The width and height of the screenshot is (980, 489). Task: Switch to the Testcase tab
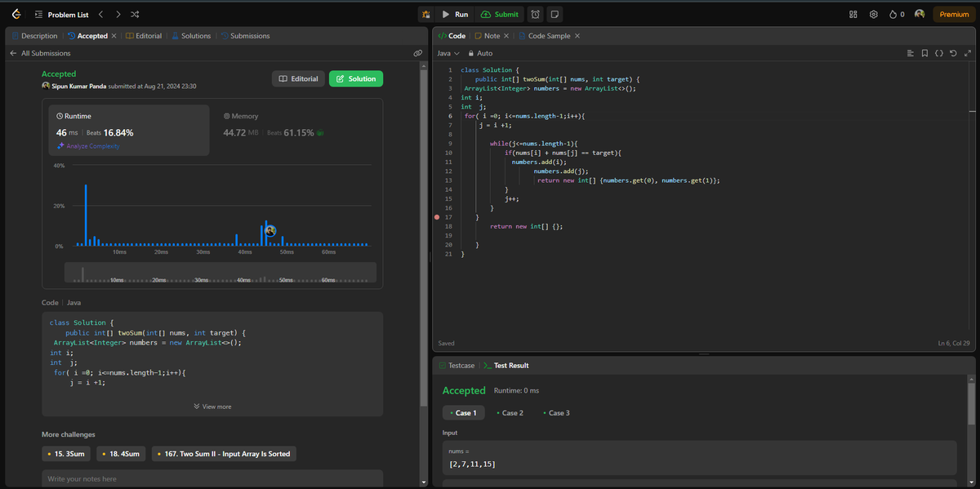click(457, 366)
